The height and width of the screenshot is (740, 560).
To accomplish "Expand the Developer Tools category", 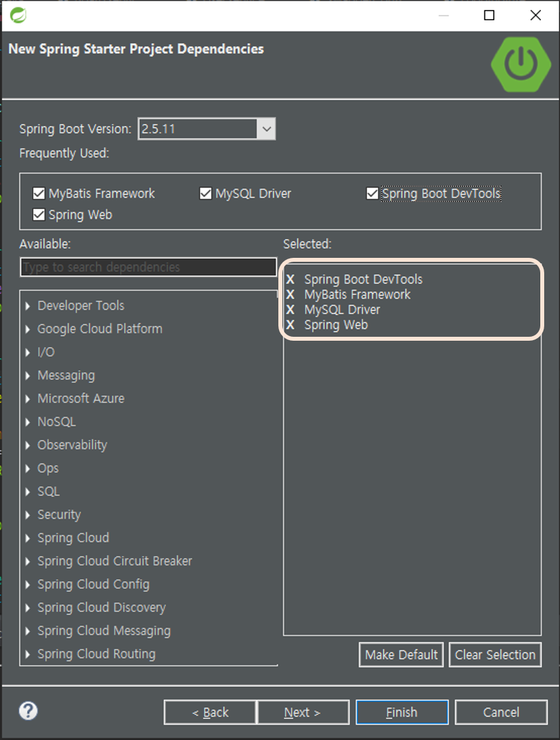I will [x=28, y=306].
